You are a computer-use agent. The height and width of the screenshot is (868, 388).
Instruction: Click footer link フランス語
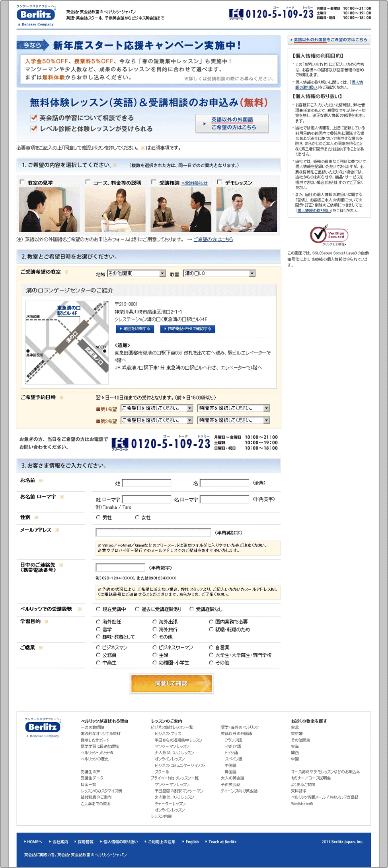pos(233,740)
